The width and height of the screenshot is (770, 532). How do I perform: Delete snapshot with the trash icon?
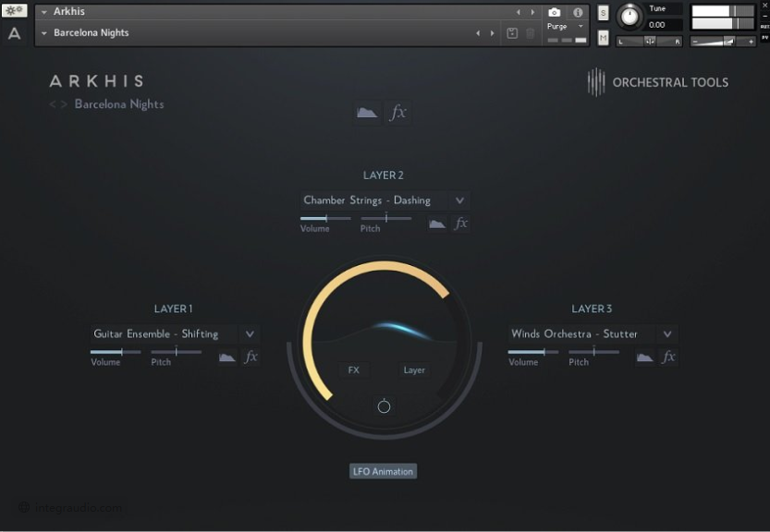(531, 33)
